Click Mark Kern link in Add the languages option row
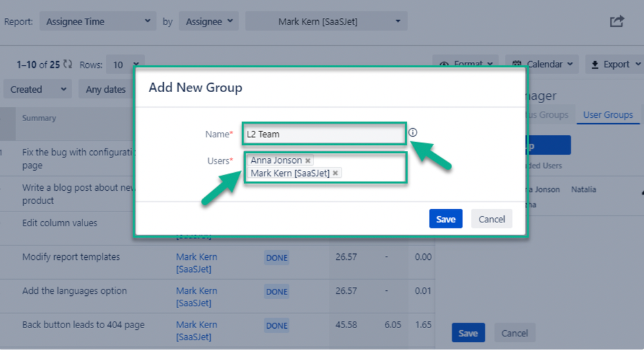 point(197,297)
